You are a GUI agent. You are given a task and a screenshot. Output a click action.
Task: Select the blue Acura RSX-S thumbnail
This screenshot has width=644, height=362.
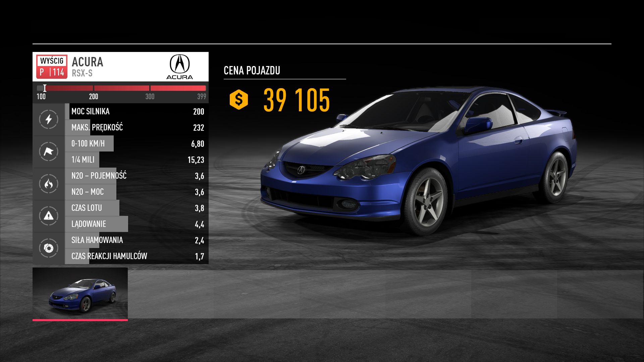click(80, 293)
